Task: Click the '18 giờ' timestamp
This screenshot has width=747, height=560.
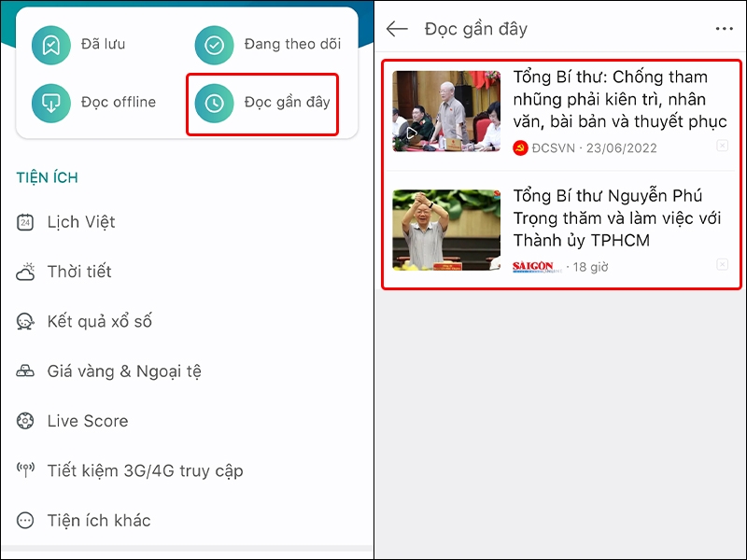Action: tap(590, 267)
